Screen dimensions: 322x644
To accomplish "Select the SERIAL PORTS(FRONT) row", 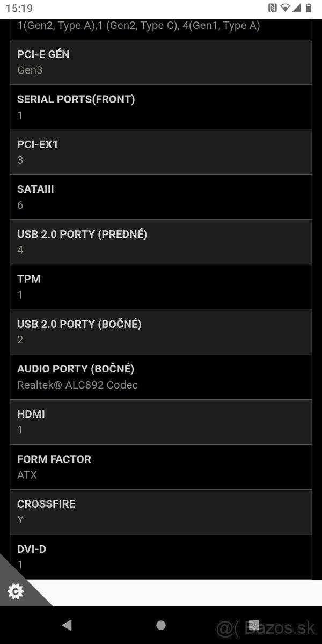I will click(x=161, y=107).
